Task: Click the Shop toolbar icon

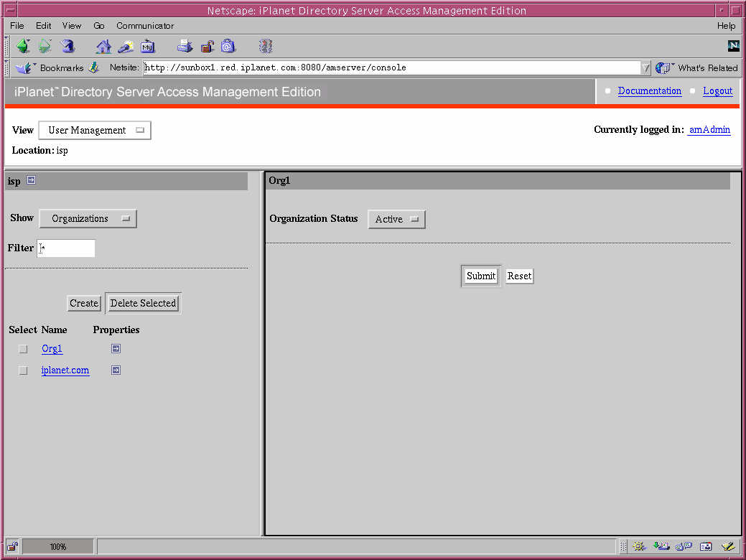Action: click(x=228, y=46)
